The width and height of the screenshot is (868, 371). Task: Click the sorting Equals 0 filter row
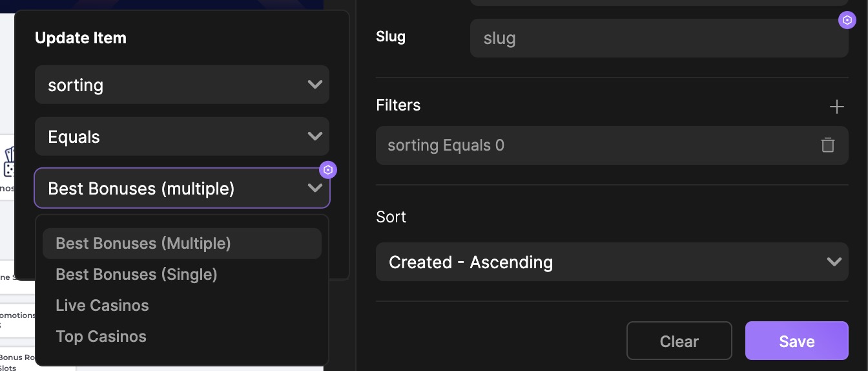coord(612,145)
